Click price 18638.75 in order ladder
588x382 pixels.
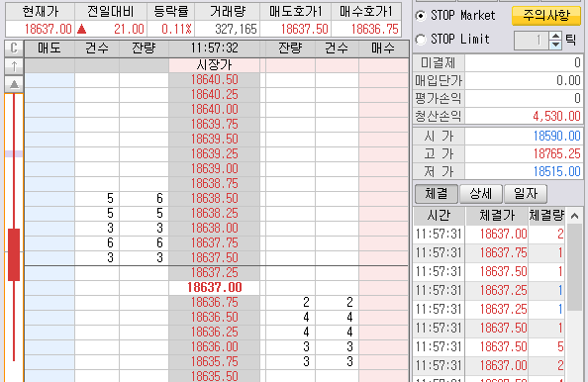(214, 183)
